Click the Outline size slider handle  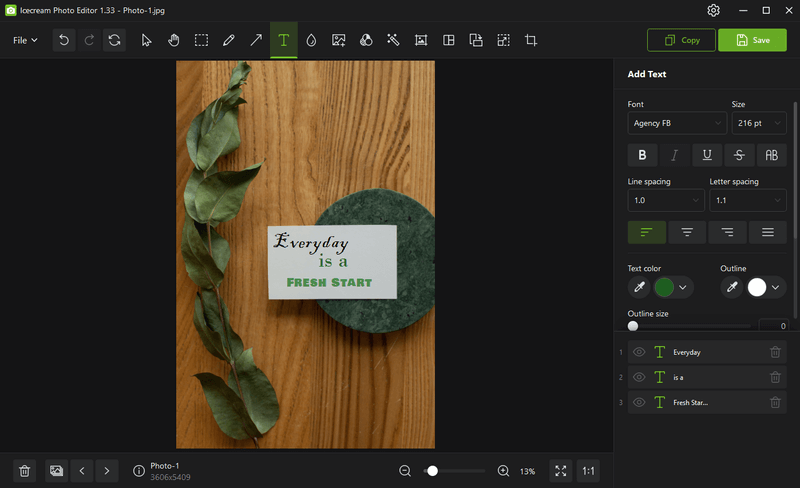[633, 326]
